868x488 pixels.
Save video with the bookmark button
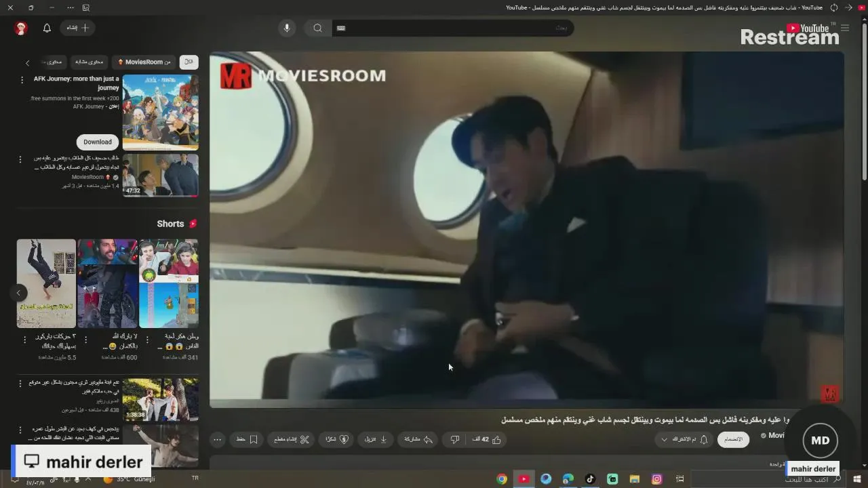[247, 439]
